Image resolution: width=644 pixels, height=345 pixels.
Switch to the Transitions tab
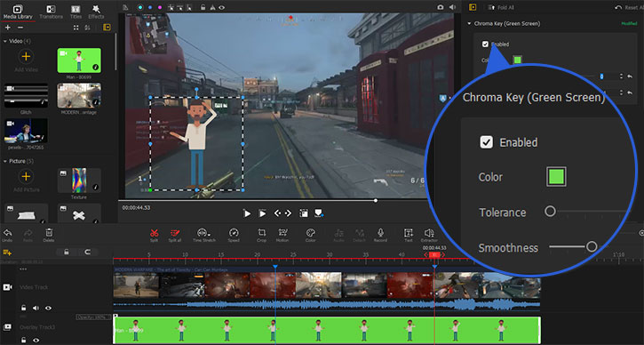point(51,12)
